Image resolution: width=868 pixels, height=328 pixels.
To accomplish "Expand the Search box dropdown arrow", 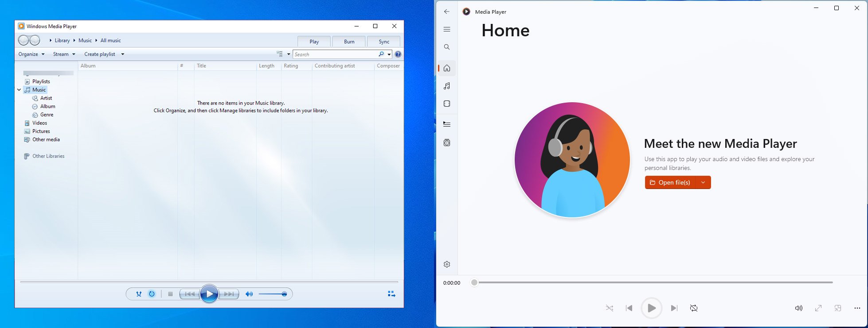I will 389,54.
